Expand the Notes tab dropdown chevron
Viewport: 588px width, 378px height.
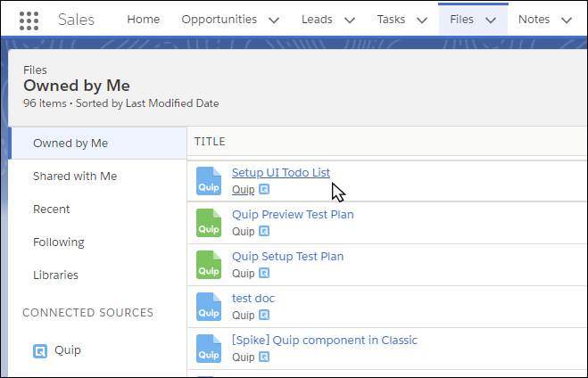pyautogui.click(x=567, y=21)
